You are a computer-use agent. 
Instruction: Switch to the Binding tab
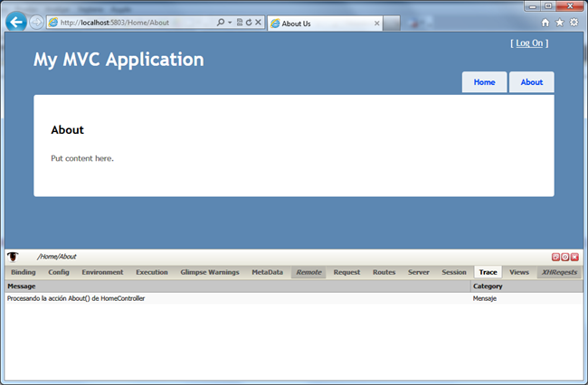(x=24, y=272)
